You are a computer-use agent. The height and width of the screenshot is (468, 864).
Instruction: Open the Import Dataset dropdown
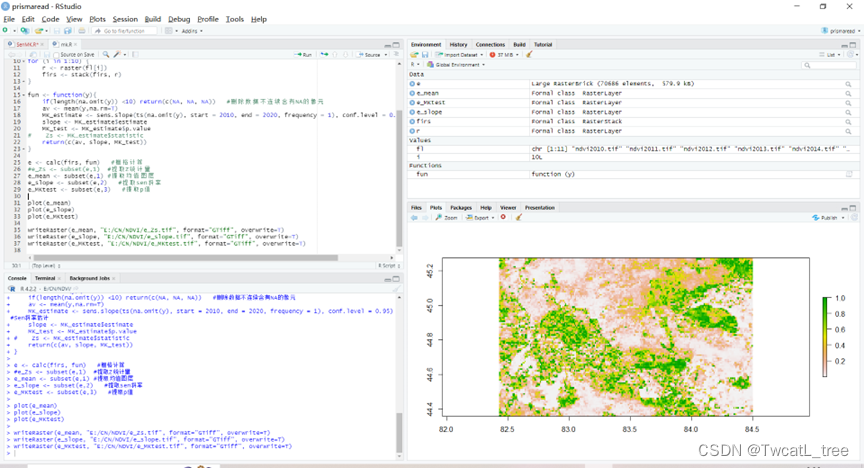click(x=459, y=55)
